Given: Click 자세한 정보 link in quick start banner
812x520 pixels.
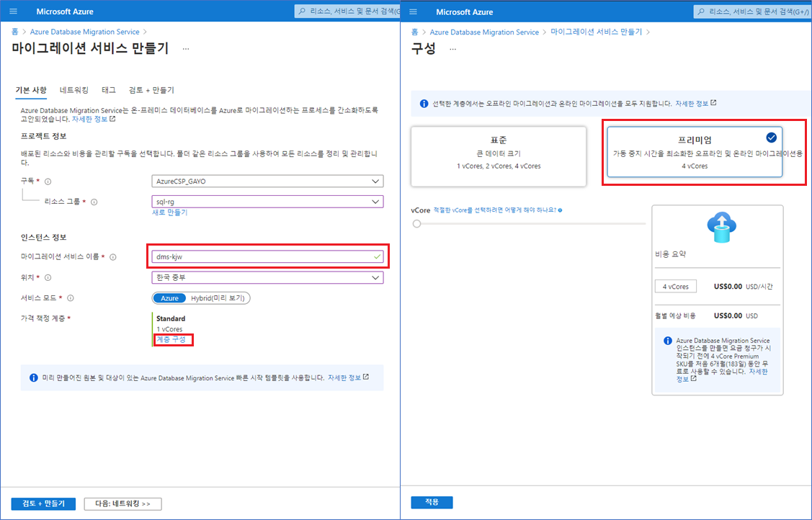Looking at the screenshot, I should click(x=348, y=377).
